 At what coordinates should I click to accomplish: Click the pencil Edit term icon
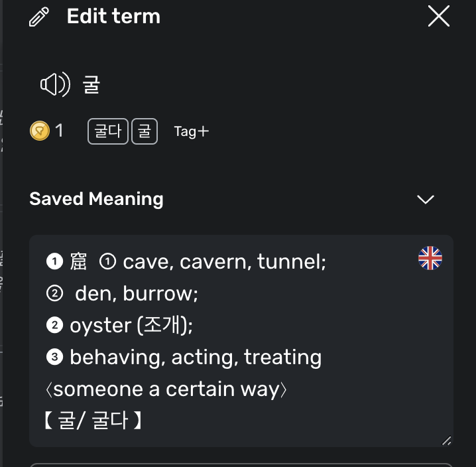[39, 17]
